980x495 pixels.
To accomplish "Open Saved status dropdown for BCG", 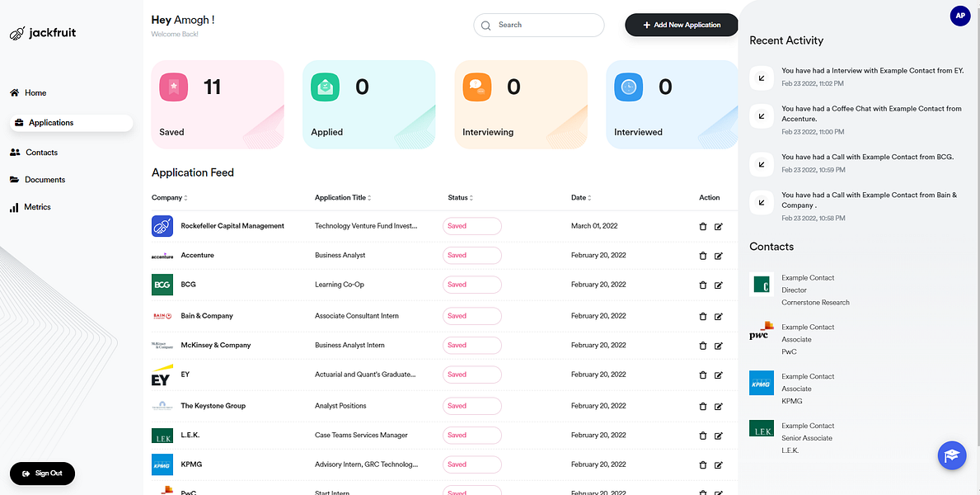I will tap(472, 285).
